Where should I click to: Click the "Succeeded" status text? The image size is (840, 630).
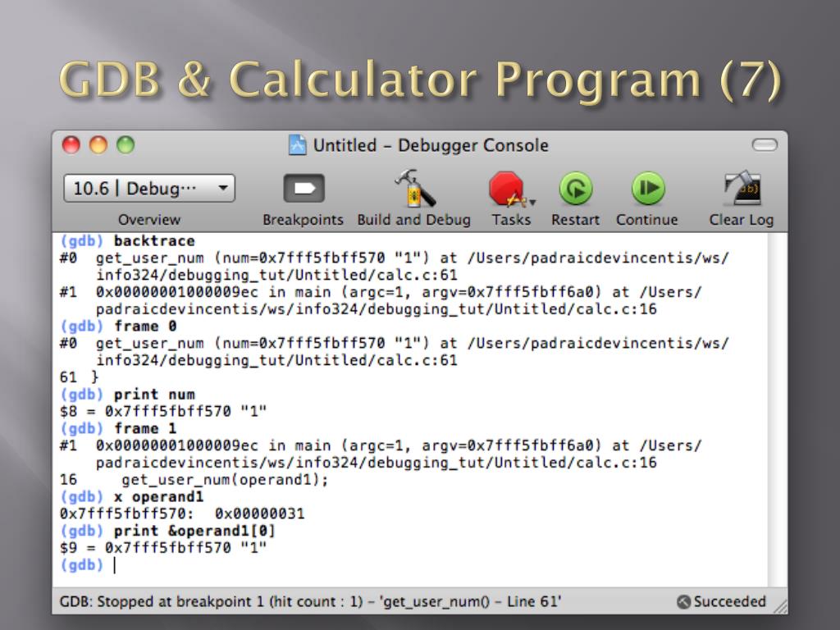(729, 602)
